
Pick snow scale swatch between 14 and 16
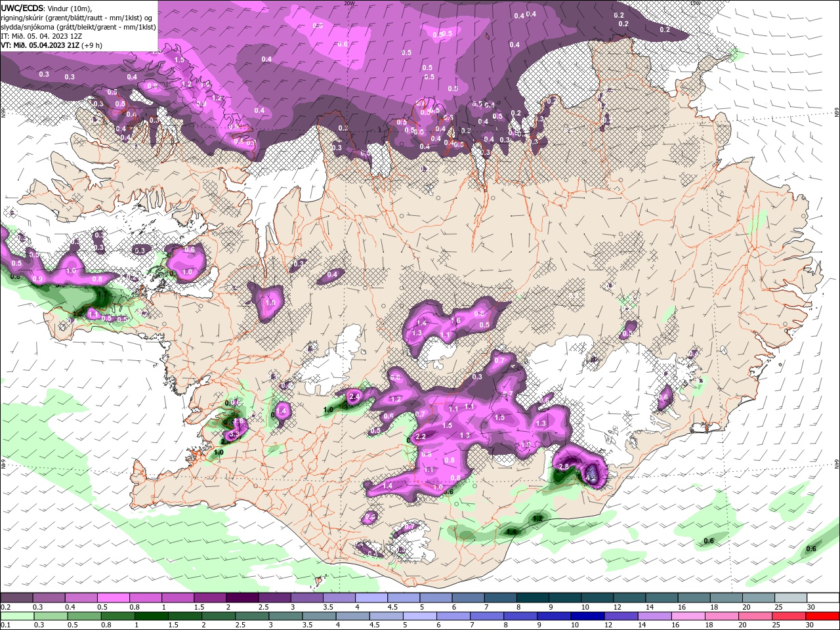[x=662, y=597]
